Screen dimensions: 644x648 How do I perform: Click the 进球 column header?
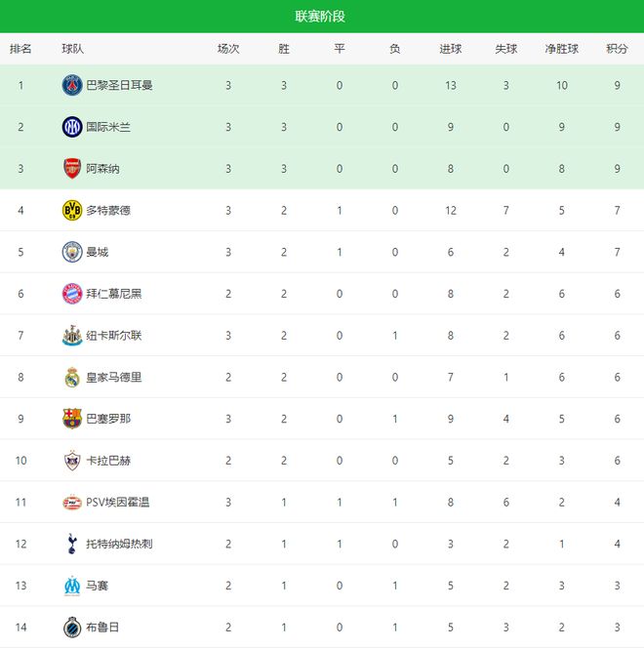(x=450, y=49)
